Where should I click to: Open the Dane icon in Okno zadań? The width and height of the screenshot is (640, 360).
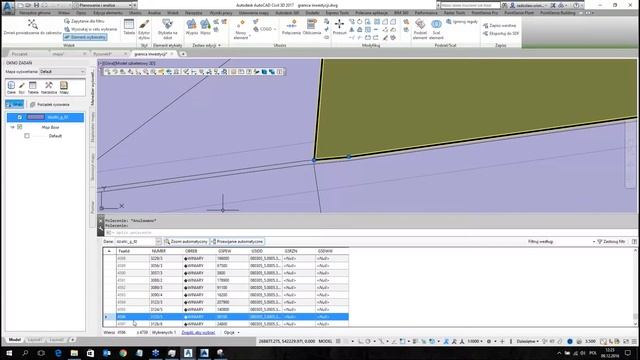pyautogui.click(x=11, y=87)
